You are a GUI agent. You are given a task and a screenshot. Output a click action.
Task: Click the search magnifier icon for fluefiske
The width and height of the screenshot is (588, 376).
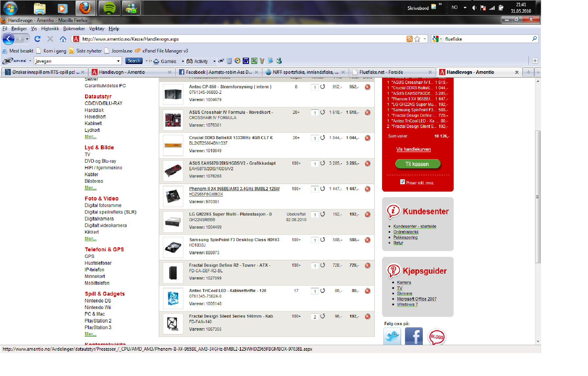pos(534,39)
